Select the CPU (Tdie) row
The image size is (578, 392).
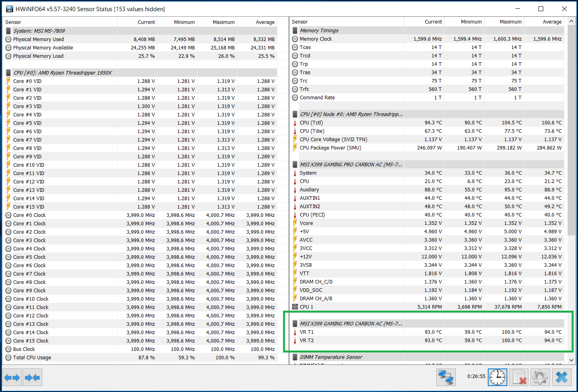427,131
